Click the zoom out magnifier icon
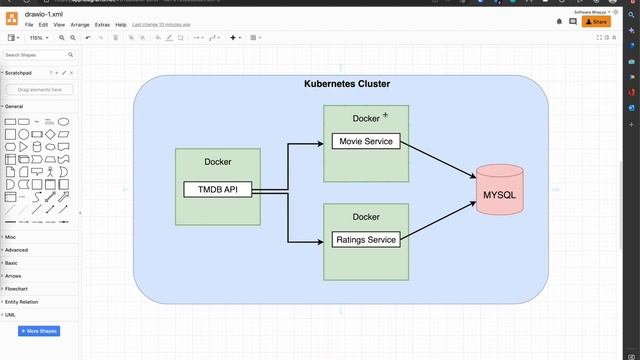 click(73, 38)
